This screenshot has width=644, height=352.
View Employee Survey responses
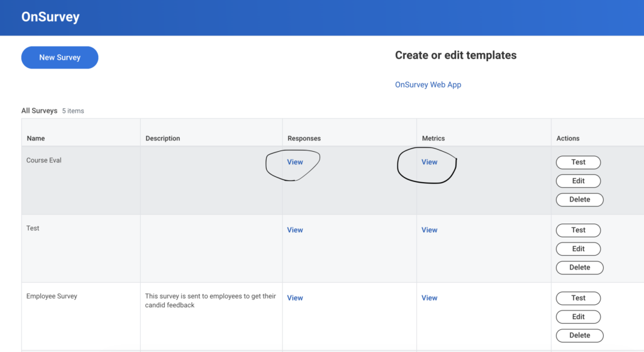pyautogui.click(x=295, y=298)
